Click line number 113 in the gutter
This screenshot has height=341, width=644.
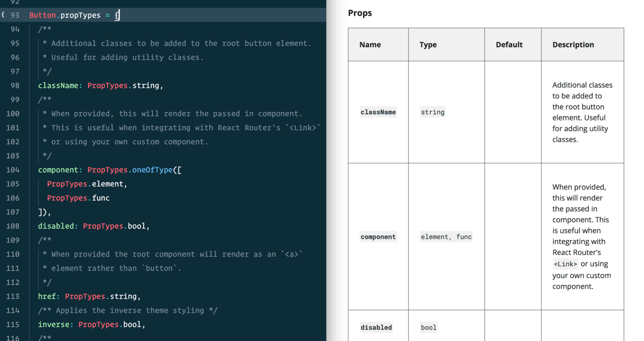[x=13, y=296]
